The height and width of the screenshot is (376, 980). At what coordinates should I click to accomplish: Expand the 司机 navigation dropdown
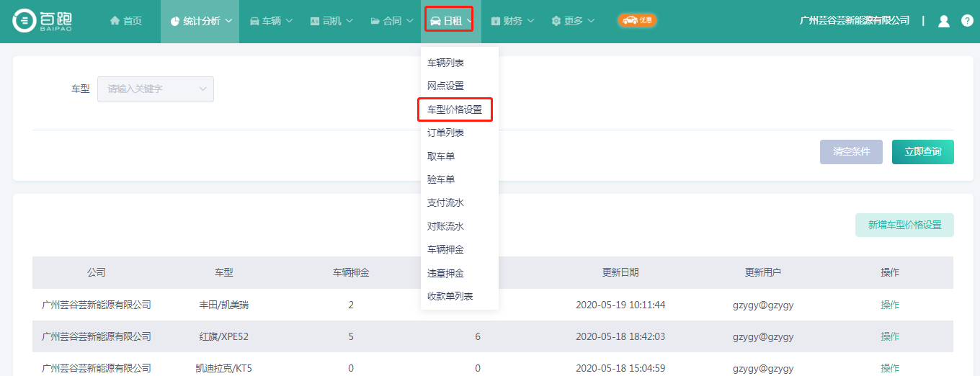(331, 21)
